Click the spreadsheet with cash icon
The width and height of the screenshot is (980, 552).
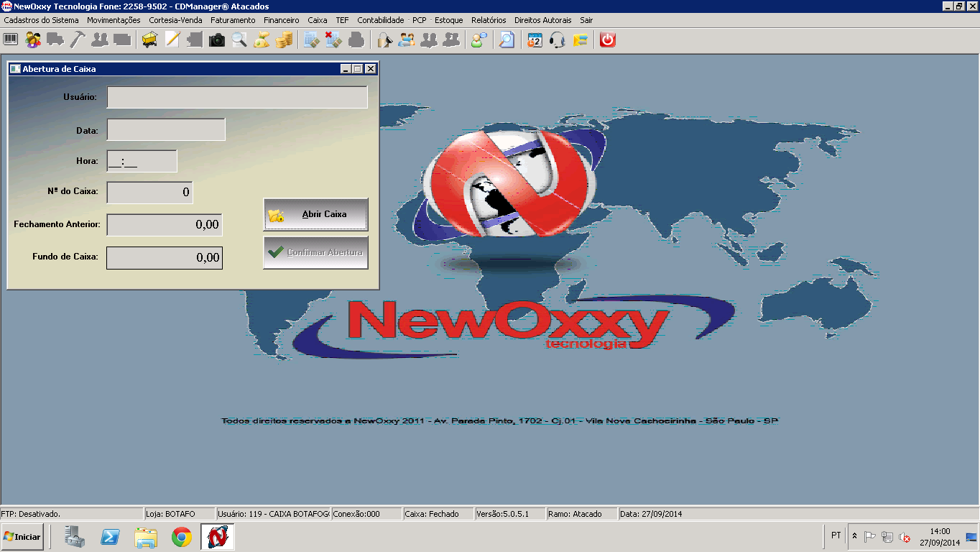pos(311,40)
